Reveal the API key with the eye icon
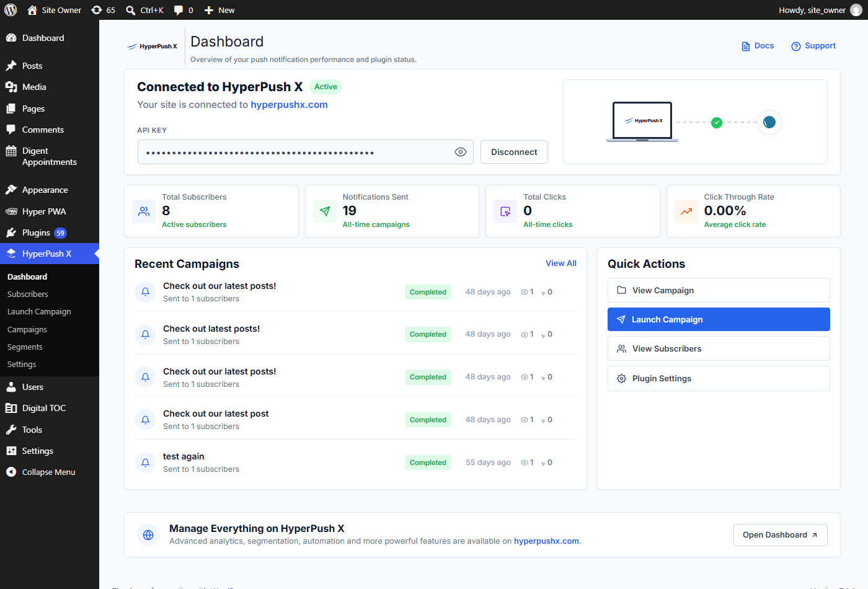 pyautogui.click(x=461, y=152)
